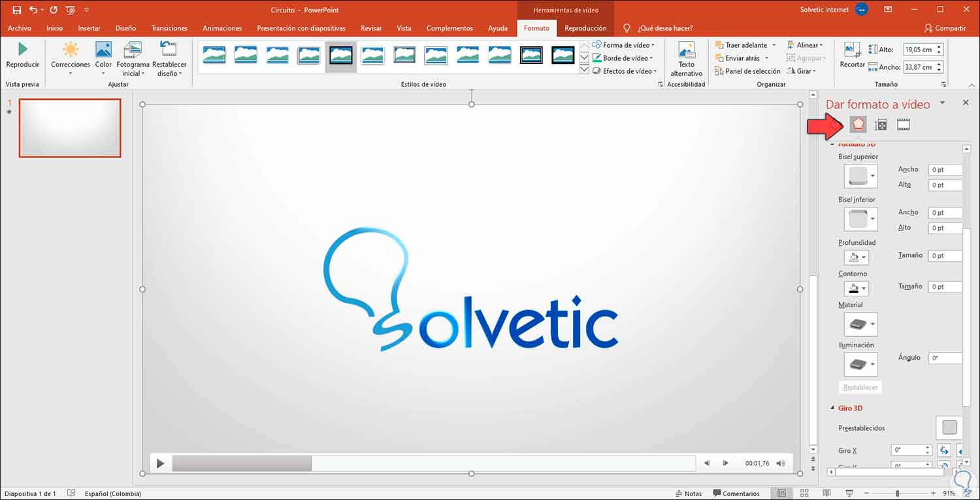Select slide 1 thumbnail in the panel
This screenshot has height=500, width=980.
[70, 128]
